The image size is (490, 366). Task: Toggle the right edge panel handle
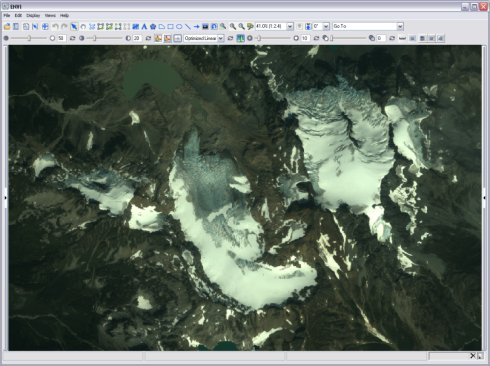click(x=485, y=198)
